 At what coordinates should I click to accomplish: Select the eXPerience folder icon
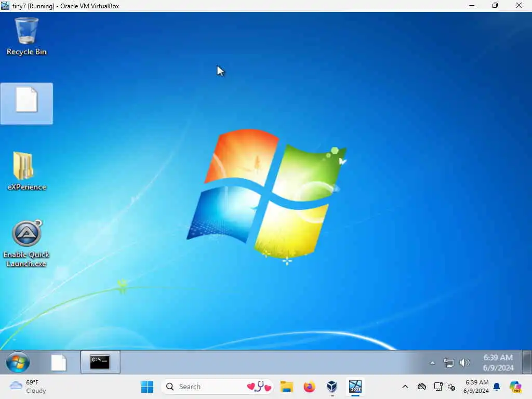pyautogui.click(x=26, y=170)
